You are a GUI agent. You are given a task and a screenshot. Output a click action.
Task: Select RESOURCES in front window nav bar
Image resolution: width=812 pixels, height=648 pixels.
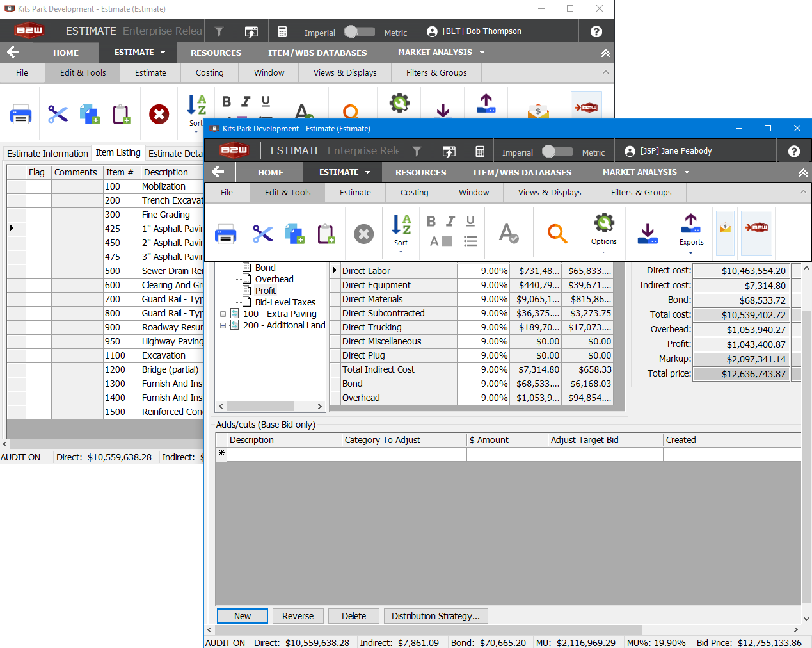click(421, 172)
